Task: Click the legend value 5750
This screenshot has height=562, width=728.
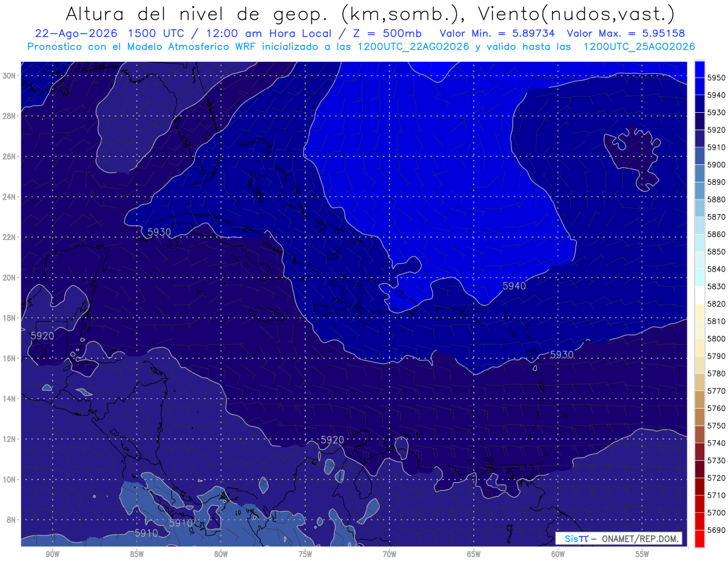Action: 716,426
